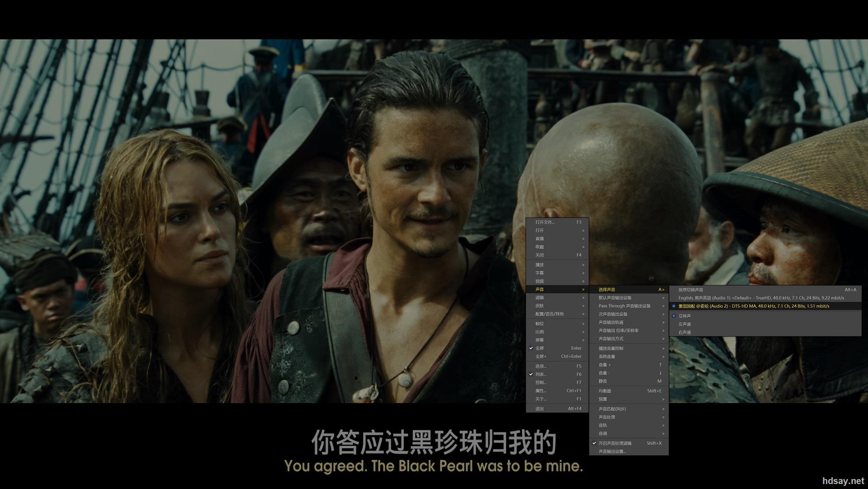This screenshot has height=489, width=868.
Task: Open 声音输出轨道 submenu
Action: 629,322
